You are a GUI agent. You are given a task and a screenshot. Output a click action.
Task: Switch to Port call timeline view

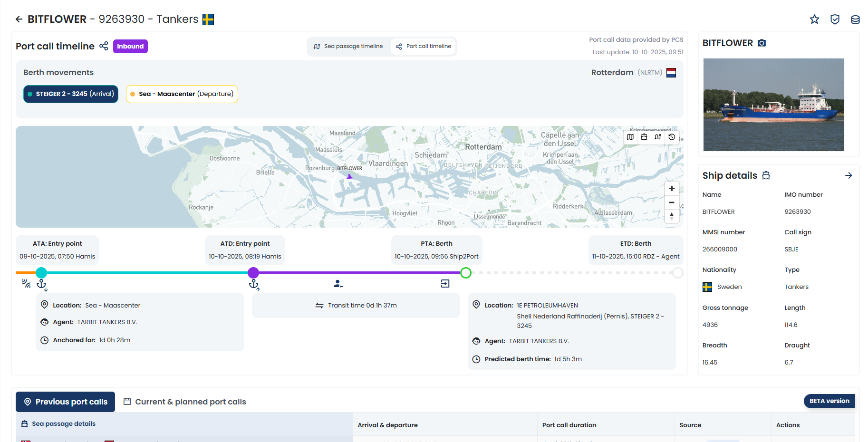coord(424,47)
